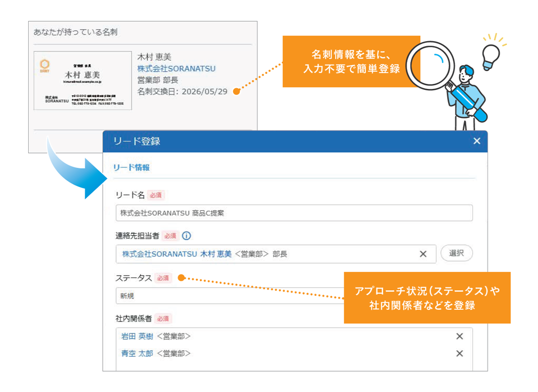Click the リード名 input field
Screen dimensions: 538x392
click(x=294, y=213)
